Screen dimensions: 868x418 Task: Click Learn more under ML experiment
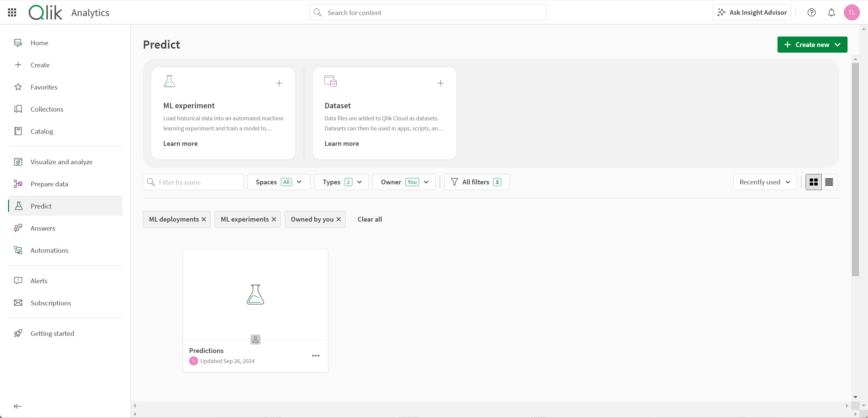[180, 143]
